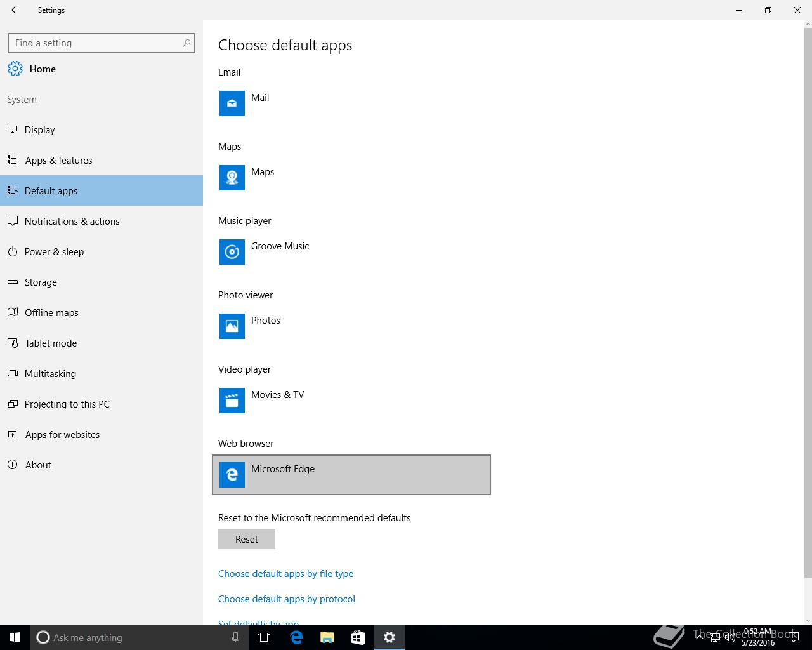812x650 pixels.
Task: Click the taskbar clock showing 5/23/2016
Action: (x=758, y=637)
